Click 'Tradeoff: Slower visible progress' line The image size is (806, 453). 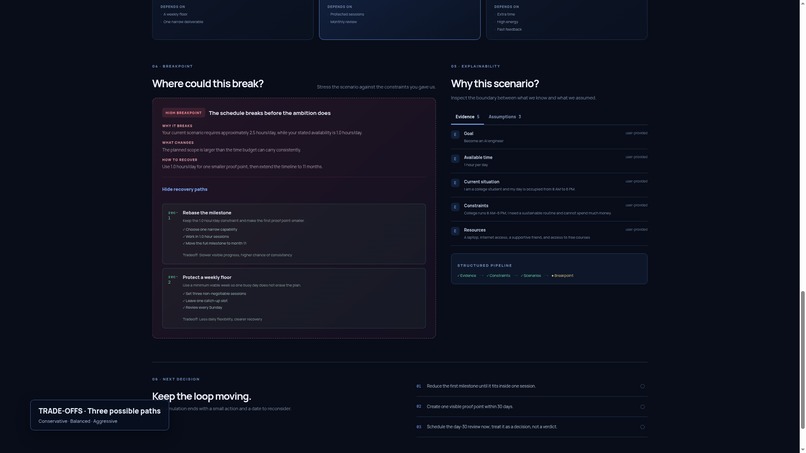click(x=237, y=255)
